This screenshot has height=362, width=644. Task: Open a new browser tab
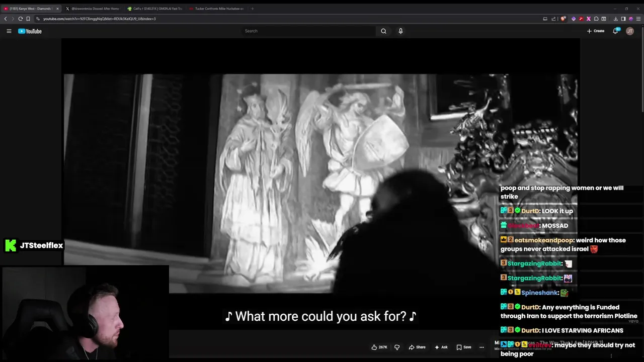(x=253, y=9)
